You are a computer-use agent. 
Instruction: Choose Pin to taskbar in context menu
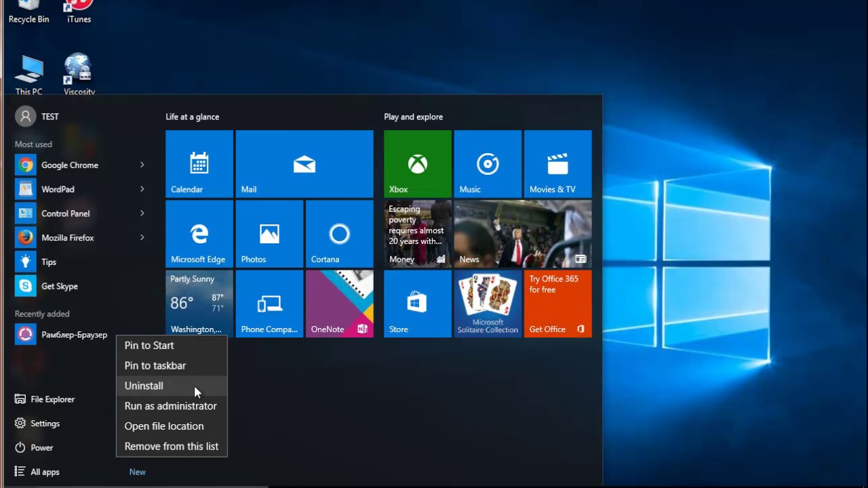(x=172, y=365)
